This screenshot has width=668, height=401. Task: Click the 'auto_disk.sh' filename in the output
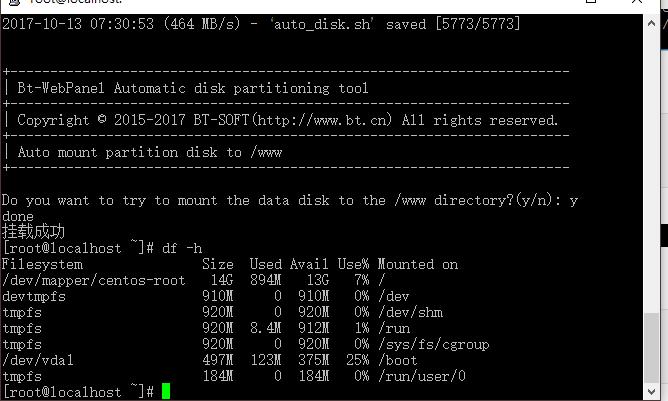[322, 24]
